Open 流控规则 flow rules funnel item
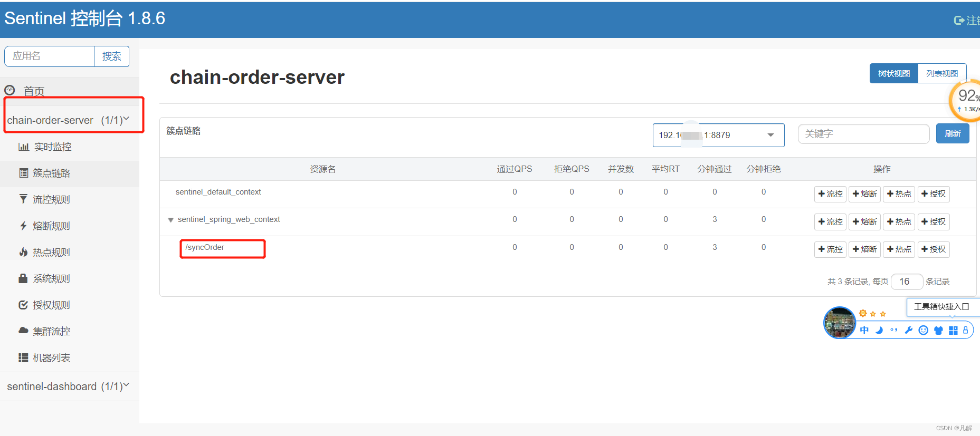Viewport: 980px width, 436px height. (x=44, y=200)
